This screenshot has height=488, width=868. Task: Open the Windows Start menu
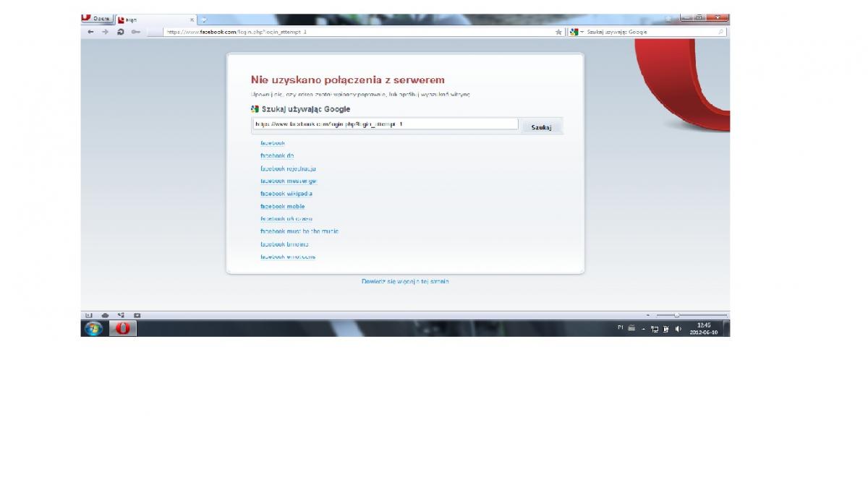pos(94,329)
